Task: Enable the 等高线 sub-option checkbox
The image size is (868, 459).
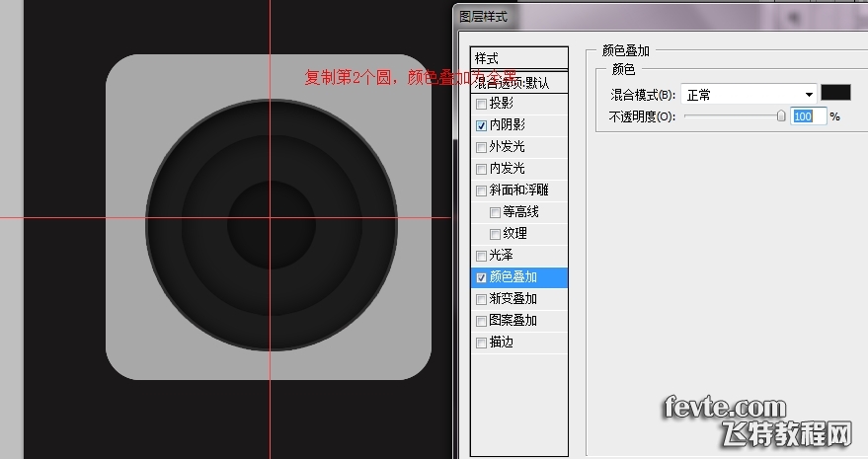Action: 496,212
